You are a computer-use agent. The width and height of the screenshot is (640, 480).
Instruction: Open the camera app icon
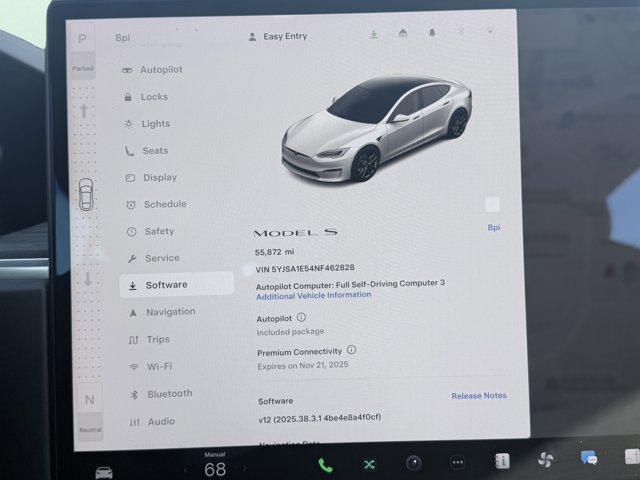(x=413, y=463)
